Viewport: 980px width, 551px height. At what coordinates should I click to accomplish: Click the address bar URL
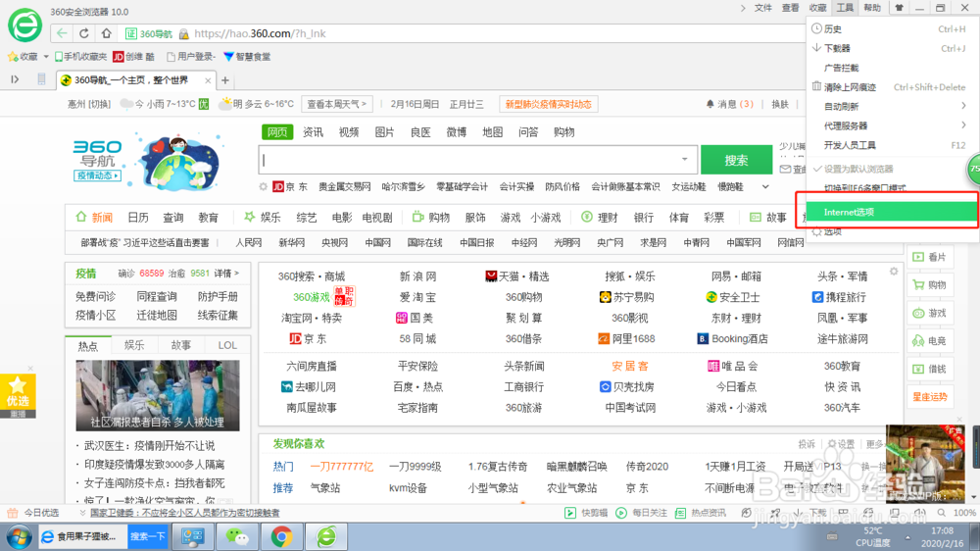(260, 33)
